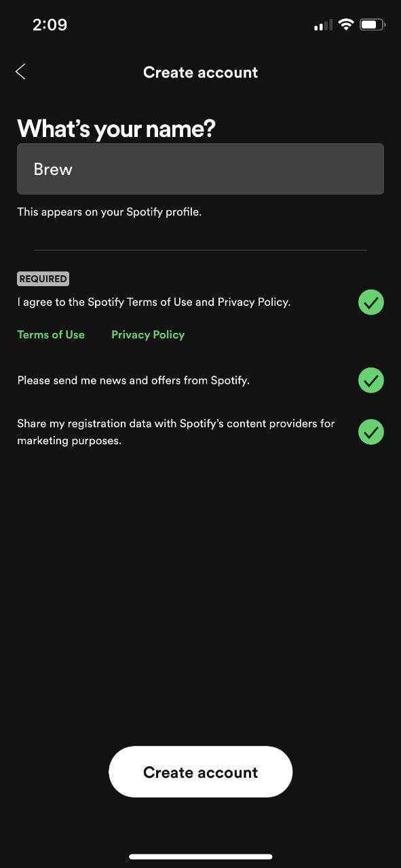Screen dimensions: 401x868
Task: Tap the text This appears on your Spotify profile
Action: pyautogui.click(x=109, y=212)
